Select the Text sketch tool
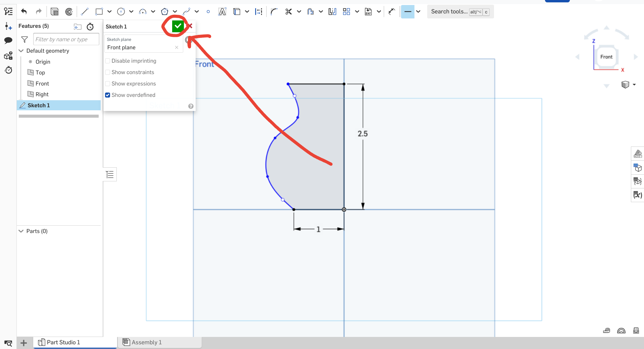644x349 pixels. click(222, 12)
